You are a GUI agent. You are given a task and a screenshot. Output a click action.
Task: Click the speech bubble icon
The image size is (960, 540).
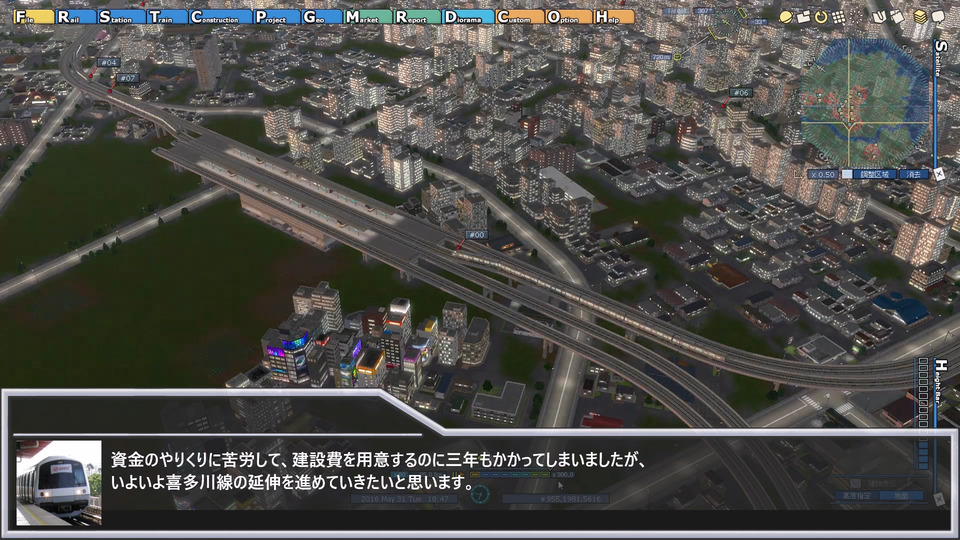(938, 18)
